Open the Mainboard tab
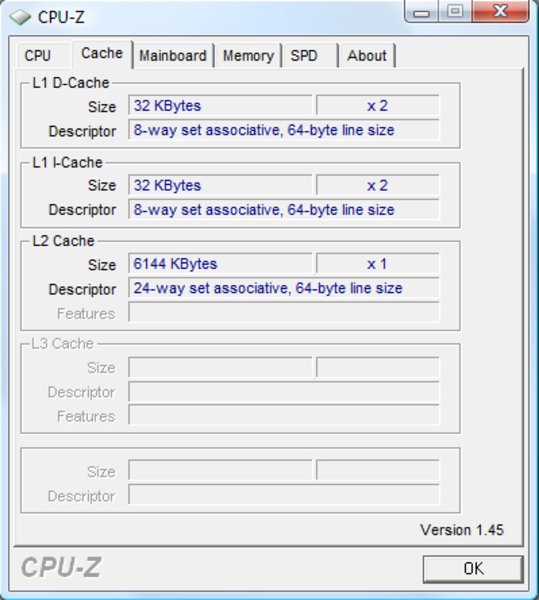 [173, 56]
